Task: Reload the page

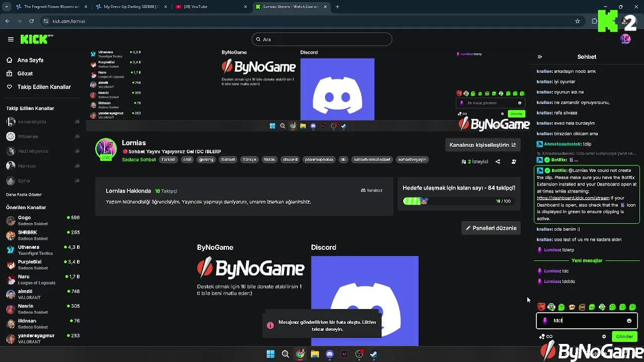Action: [31, 21]
